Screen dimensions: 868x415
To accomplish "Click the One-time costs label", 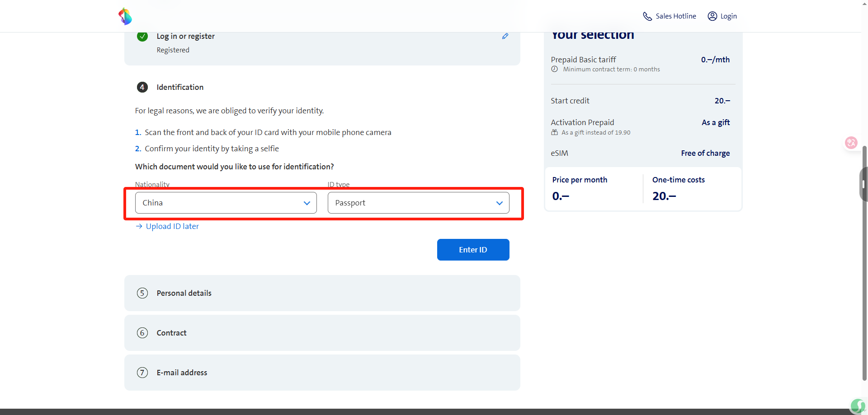I will tap(679, 180).
